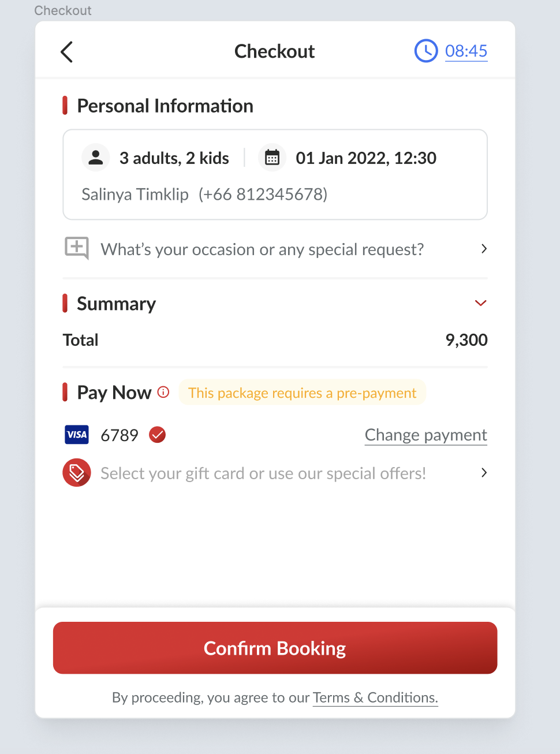The image size is (560, 754).
Task: Collapse the Summary section chevron
Action: [x=480, y=303]
